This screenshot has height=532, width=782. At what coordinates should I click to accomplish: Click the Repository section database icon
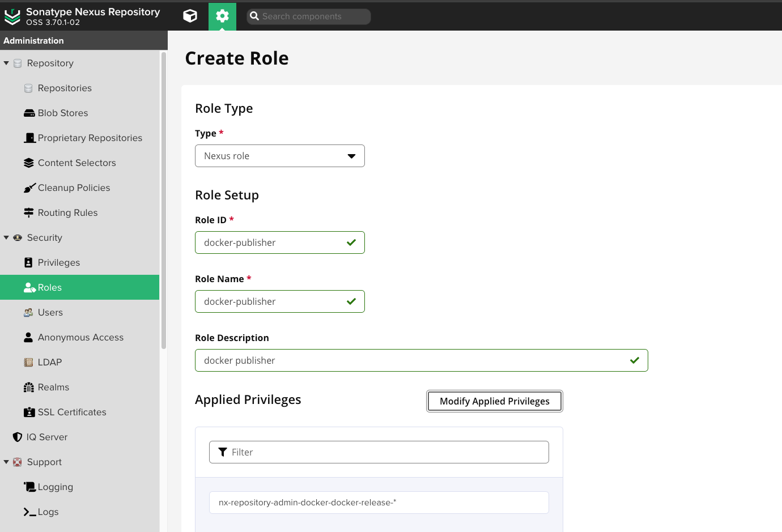pyautogui.click(x=18, y=63)
